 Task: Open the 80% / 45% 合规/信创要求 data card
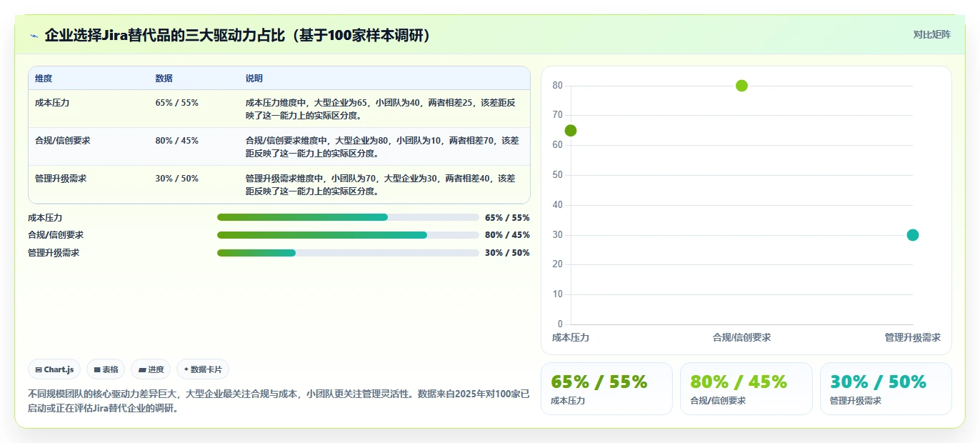746,389
